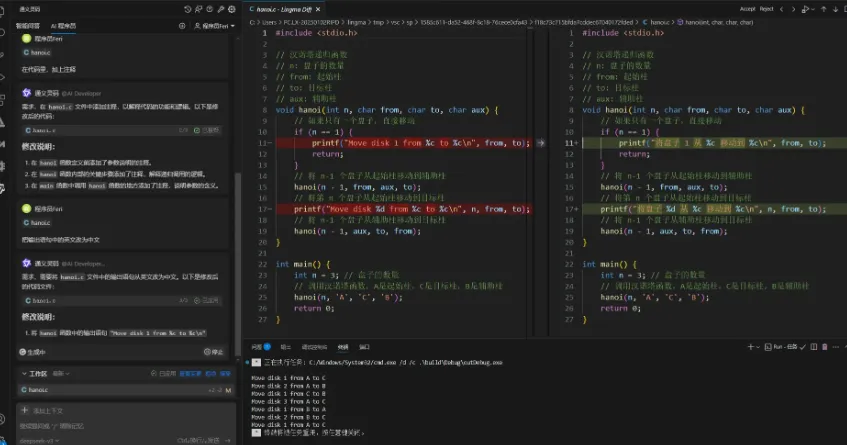Open the 程序员Feri account dropdown

pos(214,26)
